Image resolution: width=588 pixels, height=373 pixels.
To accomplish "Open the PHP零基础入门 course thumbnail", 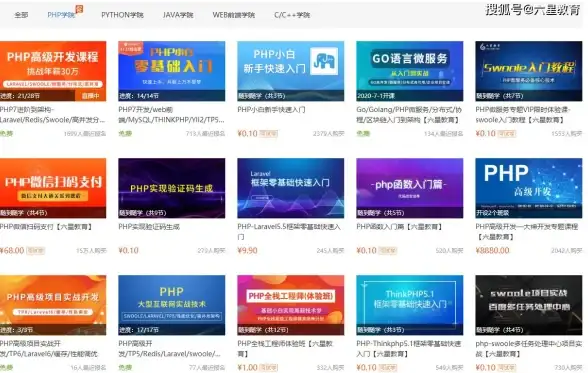I will coord(172,71).
